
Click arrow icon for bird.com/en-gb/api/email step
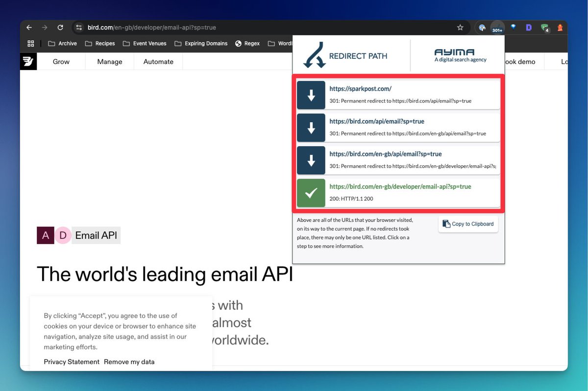pyautogui.click(x=311, y=160)
